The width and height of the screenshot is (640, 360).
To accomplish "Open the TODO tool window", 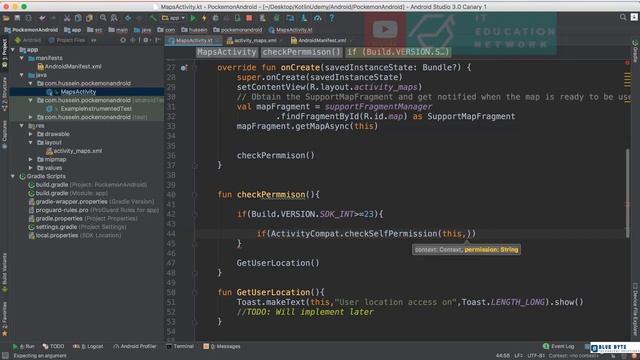I will pyautogui.click(x=53, y=347).
